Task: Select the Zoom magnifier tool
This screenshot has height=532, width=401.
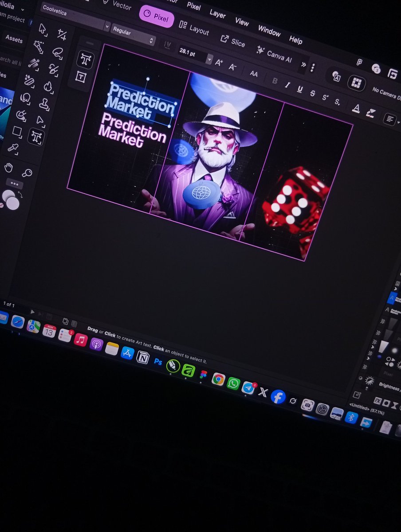Action: click(27, 173)
